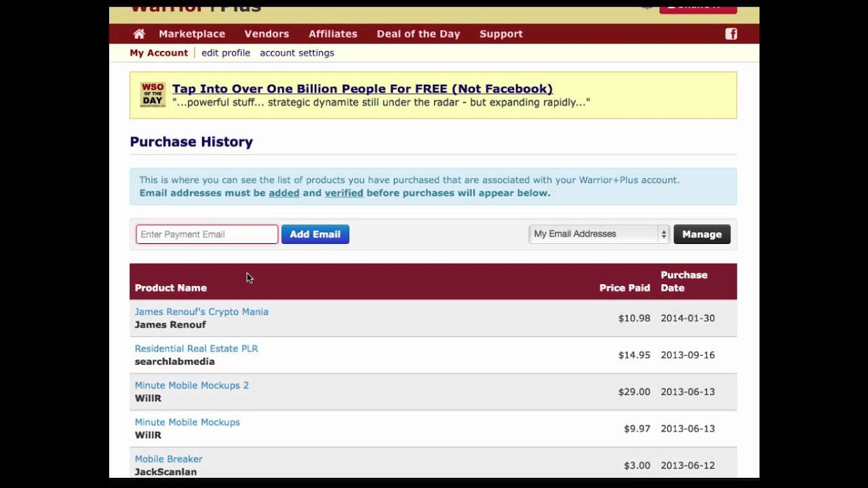Open account settings link

pos(297,53)
